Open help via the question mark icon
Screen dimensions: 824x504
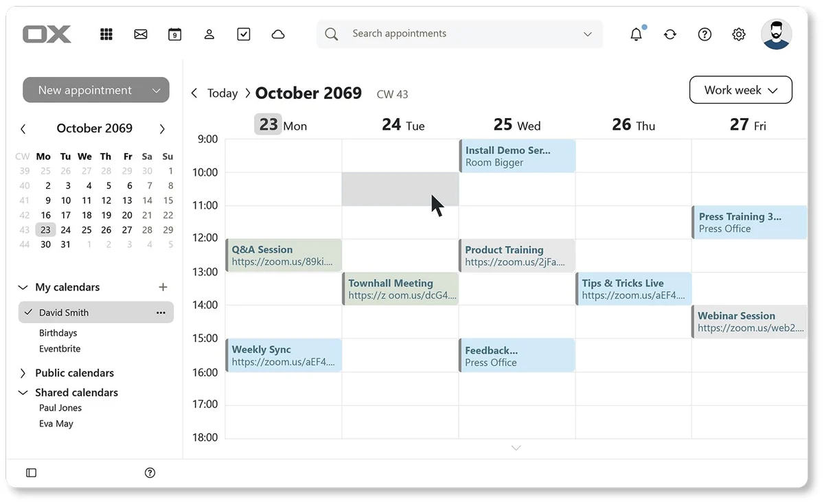click(705, 34)
